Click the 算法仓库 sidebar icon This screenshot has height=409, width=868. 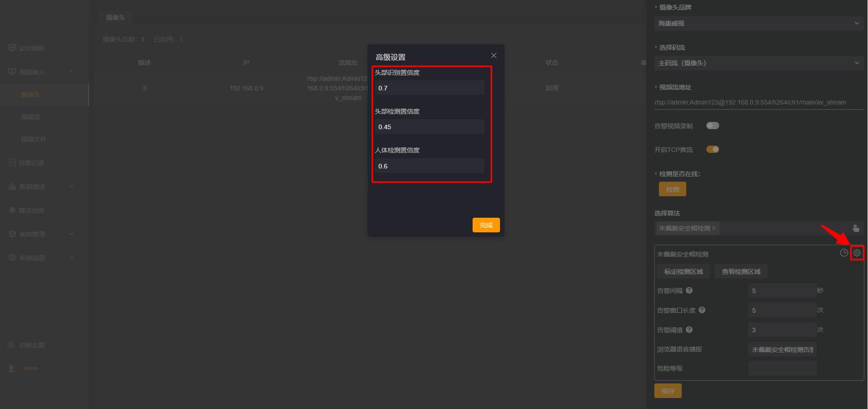(12, 210)
